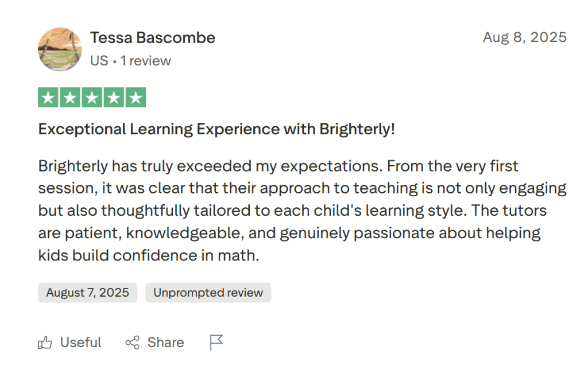Click the thumbs up Useful icon
The image size is (588, 381).
point(45,342)
